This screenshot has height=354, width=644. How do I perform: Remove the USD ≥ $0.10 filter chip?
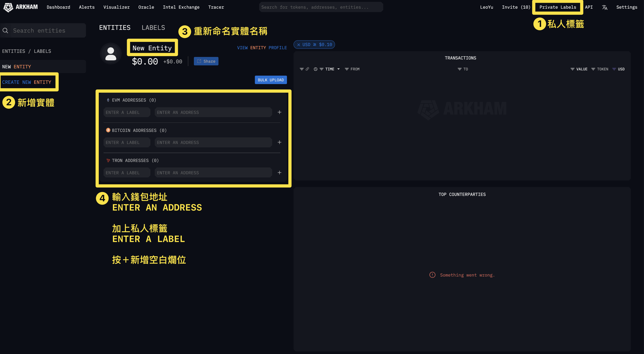299,44
